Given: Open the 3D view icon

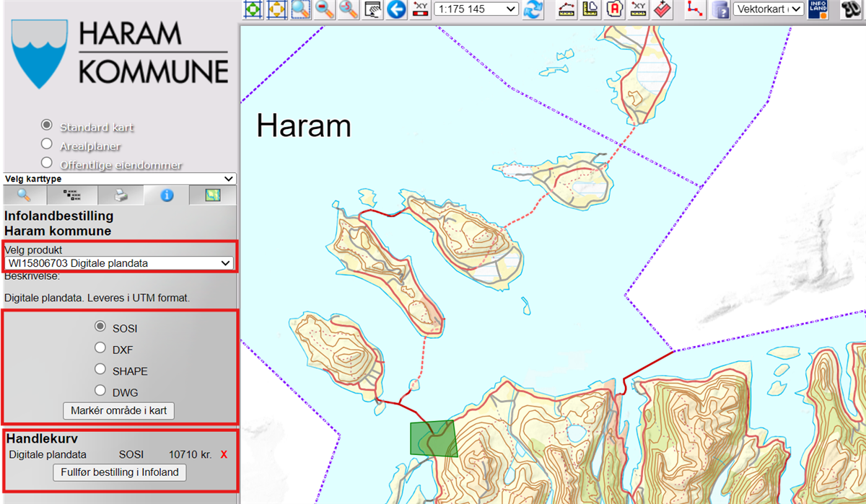Looking at the screenshot, I should tap(852, 9).
